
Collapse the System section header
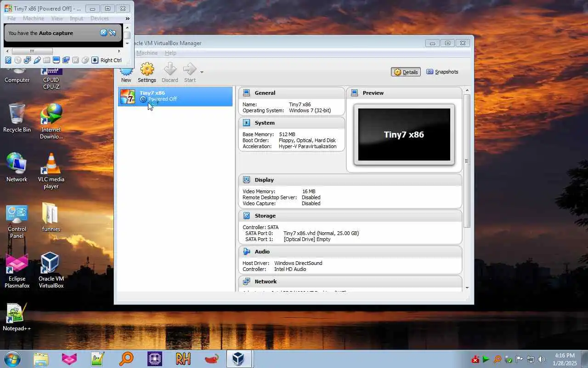pyautogui.click(x=292, y=123)
